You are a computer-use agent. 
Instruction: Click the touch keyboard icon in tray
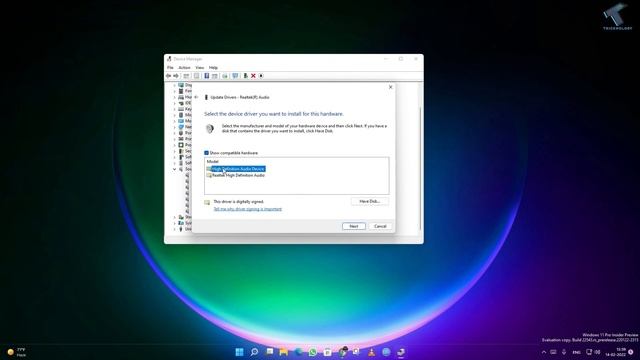tap(553, 352)
